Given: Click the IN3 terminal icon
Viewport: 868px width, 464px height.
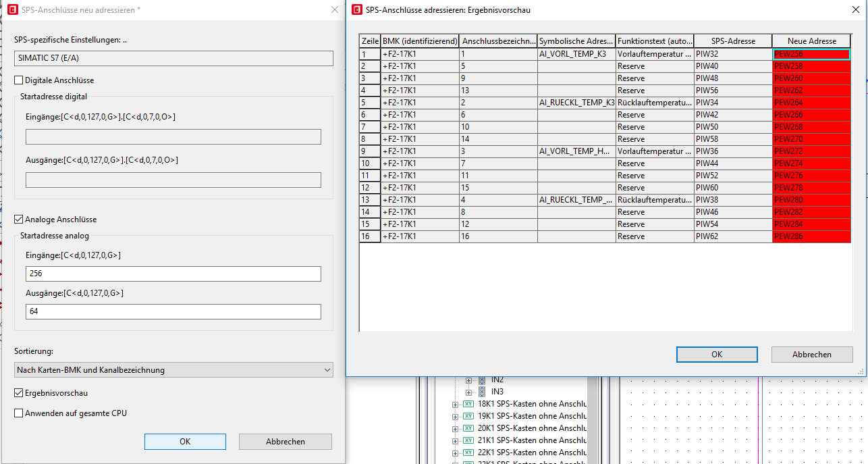Looking at the screenshot, I should (x=482, y=392).
